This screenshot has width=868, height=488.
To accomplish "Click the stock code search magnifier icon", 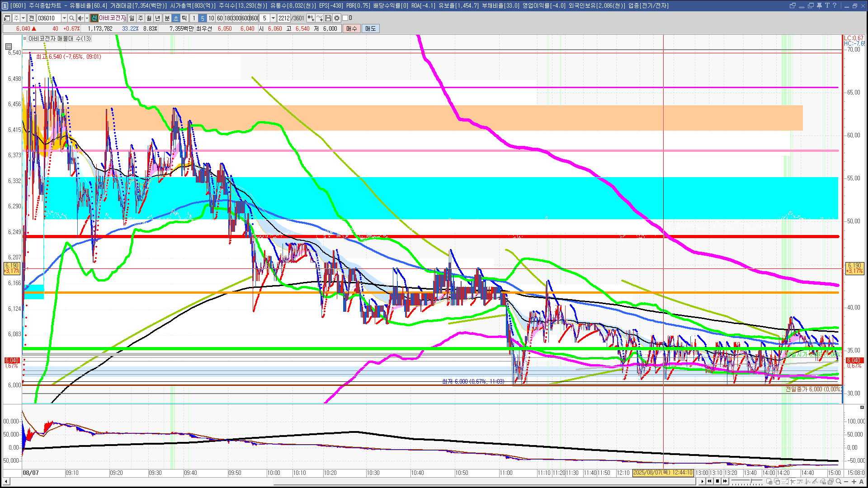I will (72, 18).
